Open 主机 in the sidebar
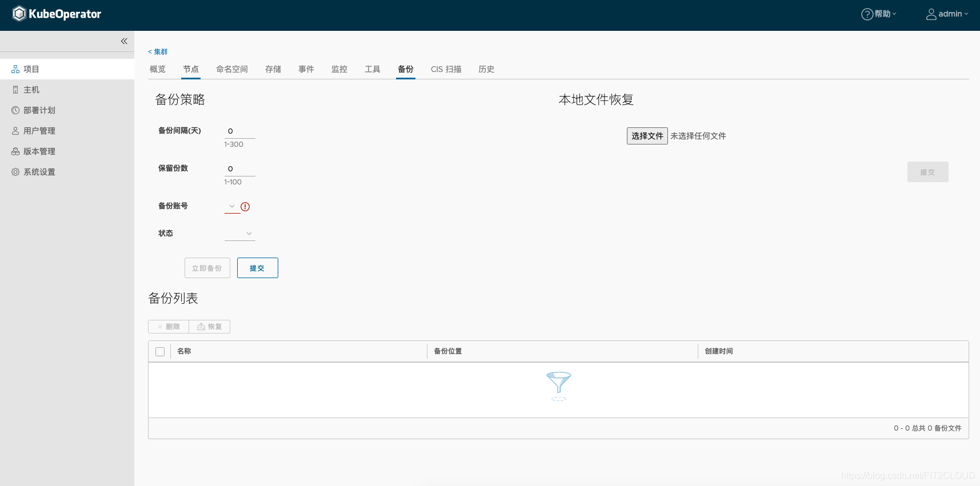Viewport: 980px width, 486px height. click(x=67, y=90)
